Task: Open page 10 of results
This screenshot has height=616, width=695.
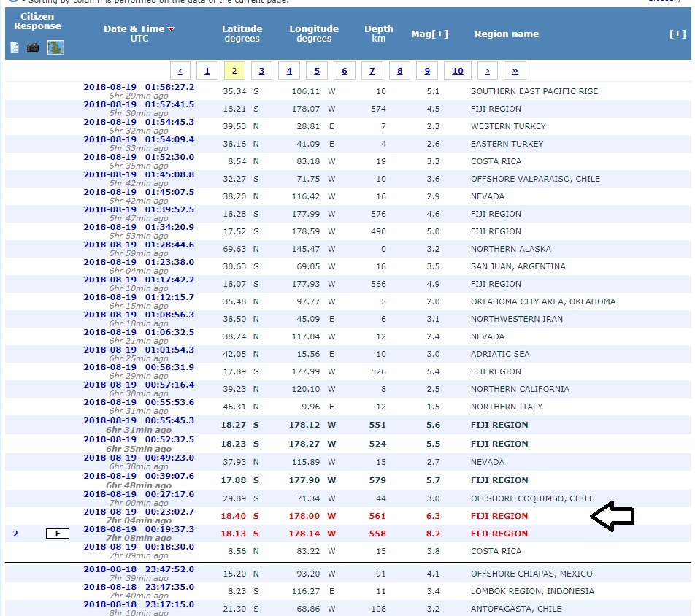Action: tap(458, 71)
